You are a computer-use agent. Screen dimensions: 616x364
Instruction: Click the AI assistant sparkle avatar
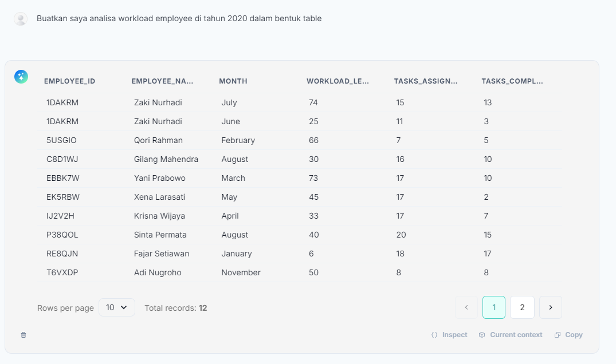[x=21, y=77]
